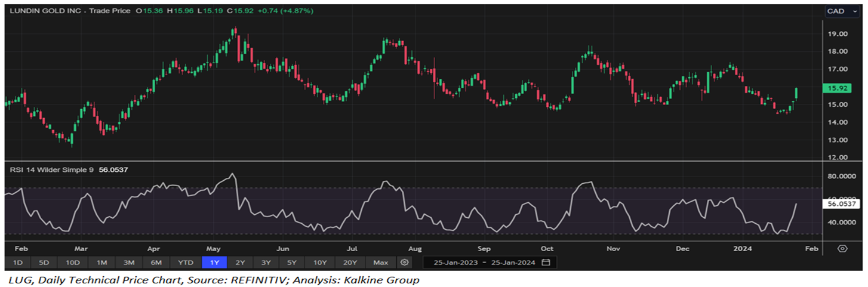Click the calendar icon beside date range
This screenshot has height=287, width=868.
point(545,263)
